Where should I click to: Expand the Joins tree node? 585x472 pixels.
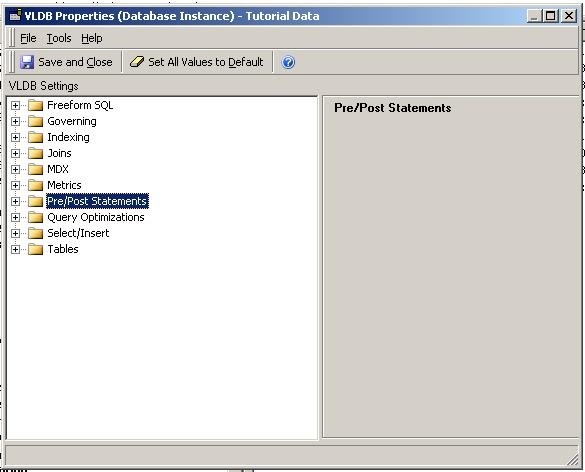click(15, 154)
